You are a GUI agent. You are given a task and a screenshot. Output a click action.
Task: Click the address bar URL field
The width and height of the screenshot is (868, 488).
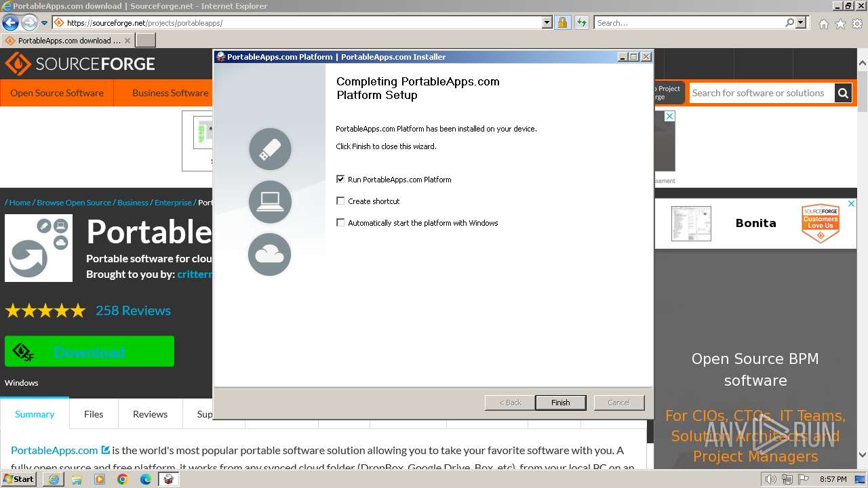(297, 22)
